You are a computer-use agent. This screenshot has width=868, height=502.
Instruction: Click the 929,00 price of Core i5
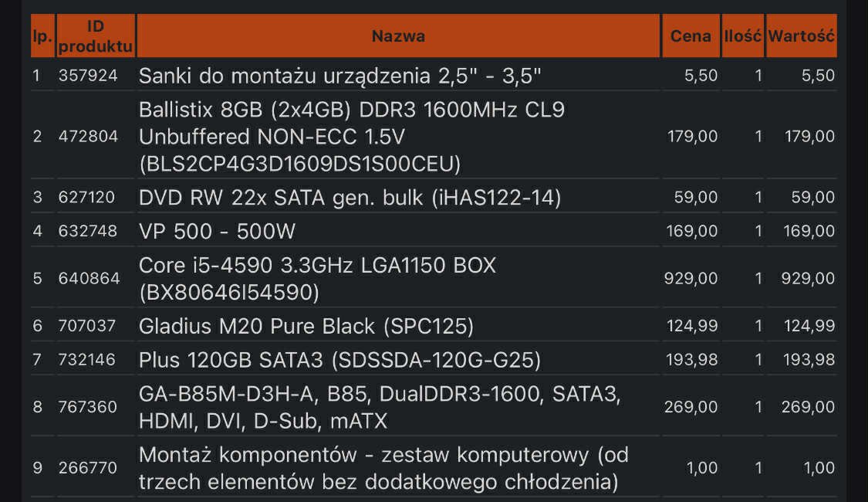691,279
